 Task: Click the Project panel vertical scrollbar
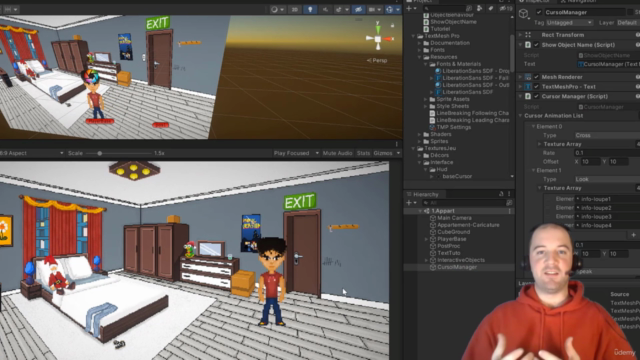[512, 53]
